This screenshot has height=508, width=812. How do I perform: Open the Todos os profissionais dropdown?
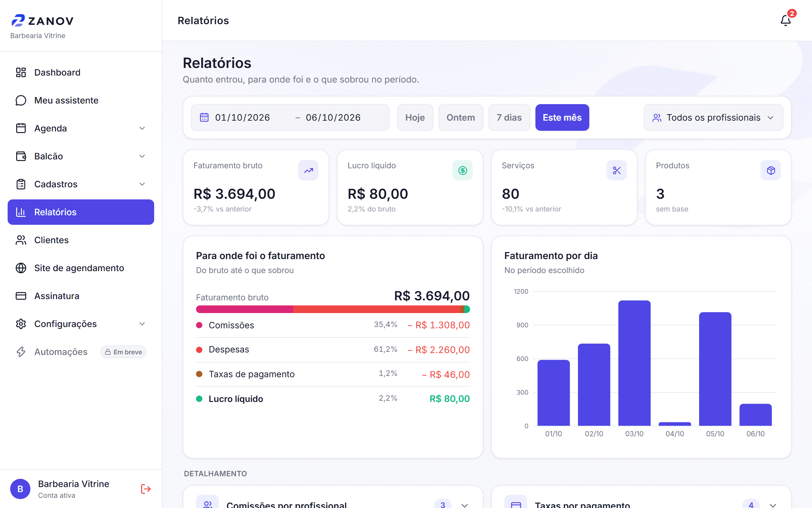point(713,117)
